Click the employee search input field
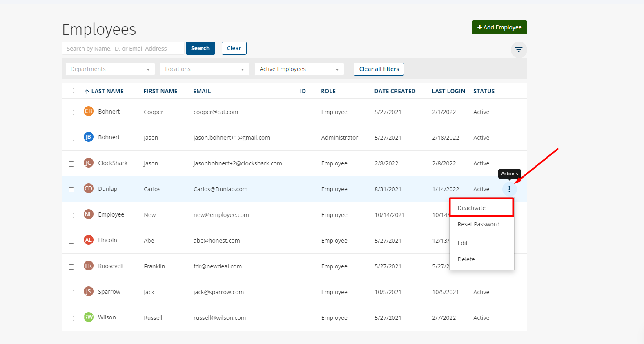Viewport: 644px width, 344px height. (123, 49)
